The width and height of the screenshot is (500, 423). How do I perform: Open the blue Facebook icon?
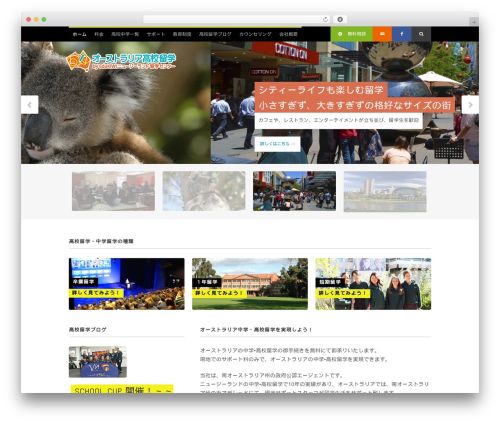(x=402, y=34)
